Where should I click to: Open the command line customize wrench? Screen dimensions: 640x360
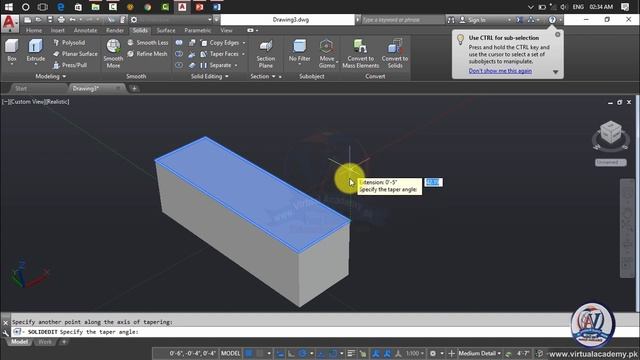[x=5, y=332]
